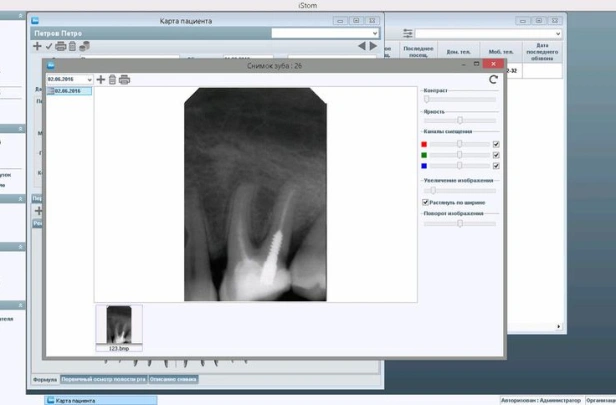The width and height of the screenshot is (616, 405).
Task: Select the 123.bmp X-ray thumbnail
Action: tap(119, 326)
